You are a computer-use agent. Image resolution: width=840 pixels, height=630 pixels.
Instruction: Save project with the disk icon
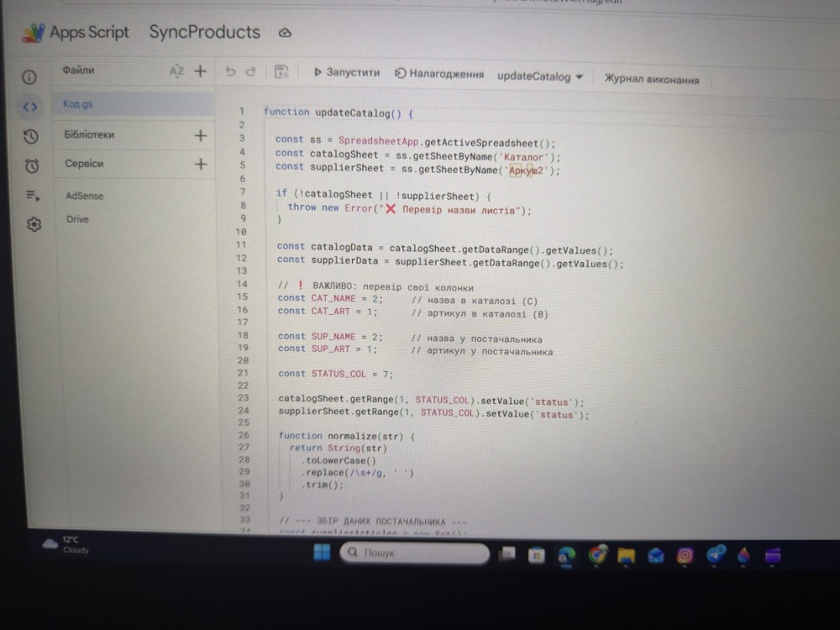(281, 71)
